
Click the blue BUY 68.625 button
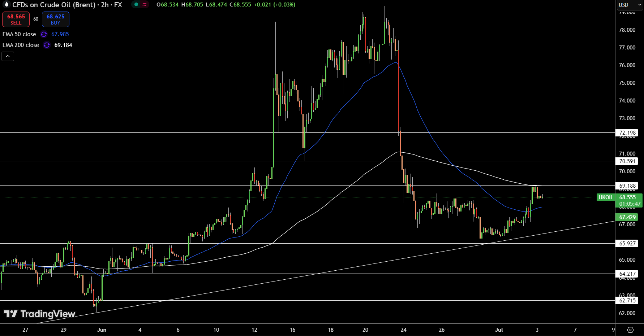pyautogui.click(x=55, y=19)
